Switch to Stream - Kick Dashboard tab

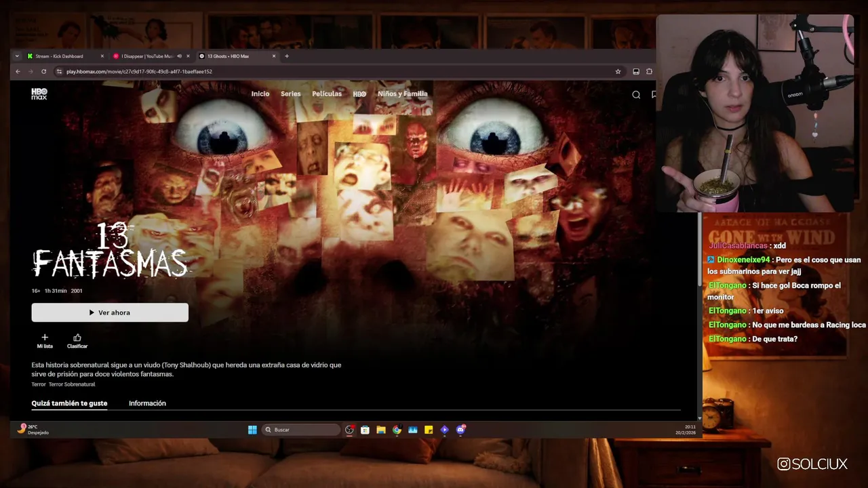[x=64, y=56]
